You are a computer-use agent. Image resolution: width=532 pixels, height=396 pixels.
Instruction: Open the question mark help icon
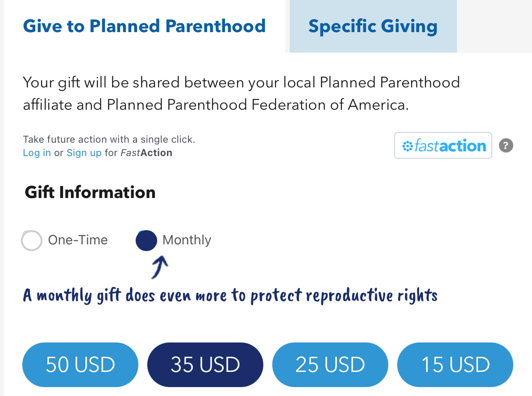[x=506, y=145]
